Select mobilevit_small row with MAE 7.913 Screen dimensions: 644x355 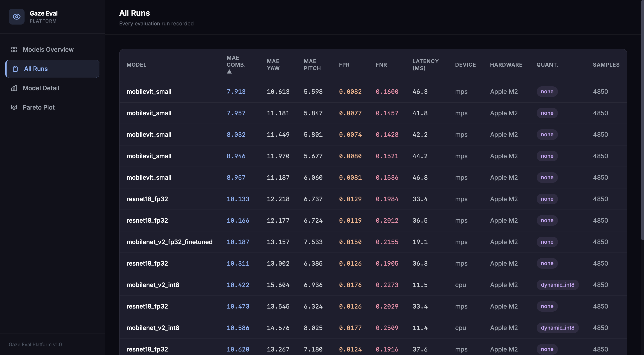click(373, 92)
